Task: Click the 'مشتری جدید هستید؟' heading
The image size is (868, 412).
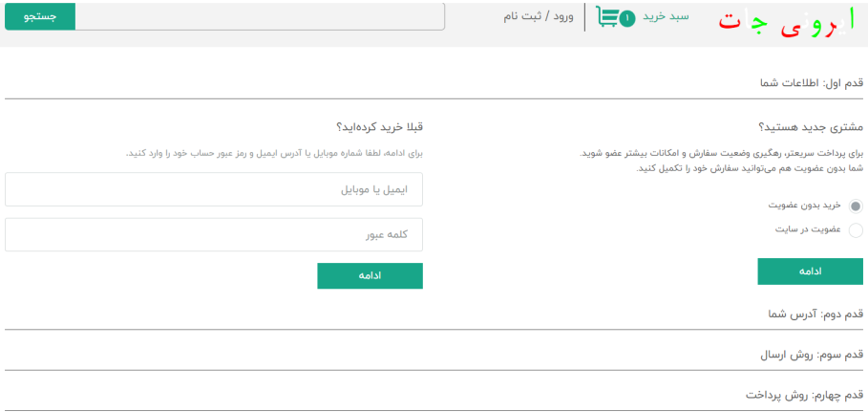Action: tap(811, 127)
